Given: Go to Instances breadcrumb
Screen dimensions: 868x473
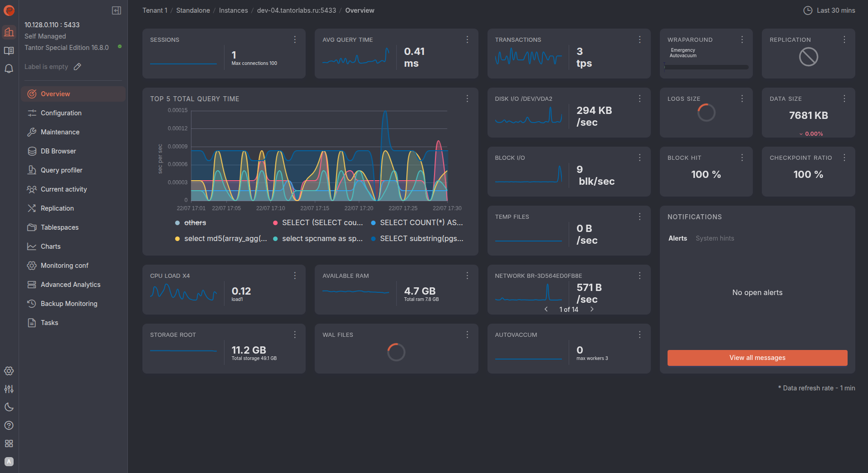Looking at the screenshot, I should point(233,10).
